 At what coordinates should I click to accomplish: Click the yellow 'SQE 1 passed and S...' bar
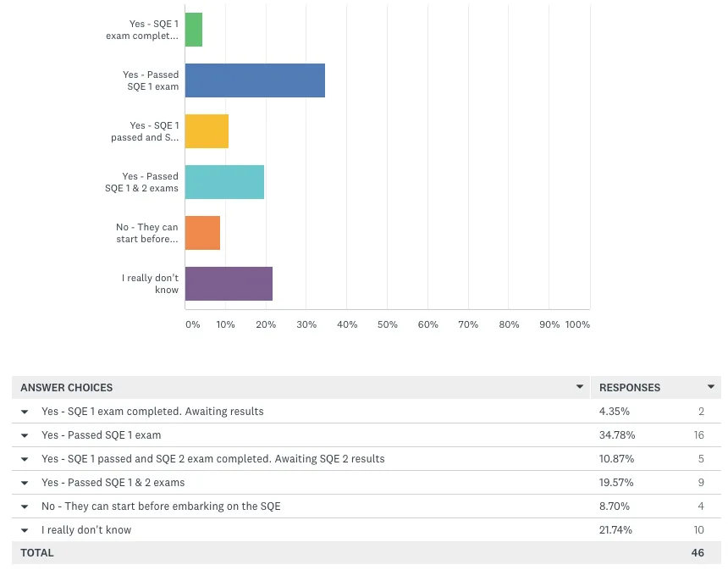[207, 131]
